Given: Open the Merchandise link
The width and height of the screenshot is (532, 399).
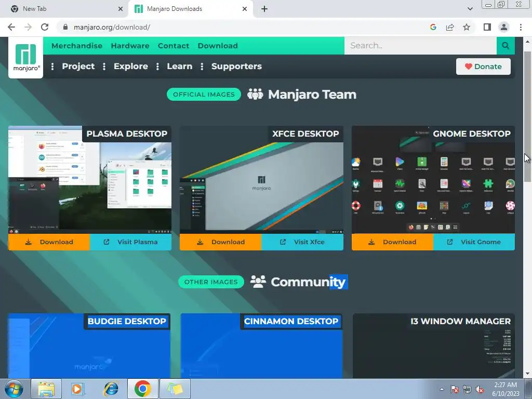Looking at the screenshot, I should click(77, 46).
